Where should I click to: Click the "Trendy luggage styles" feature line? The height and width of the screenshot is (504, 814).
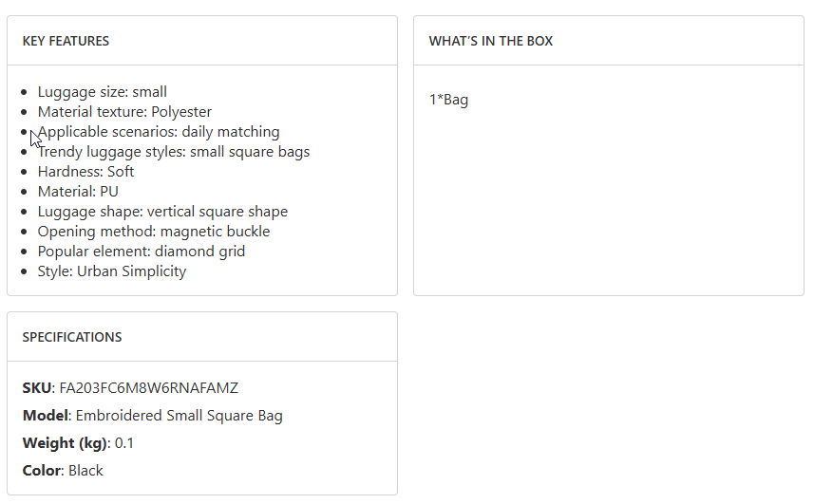pyautogui.click(x=174, y=152)
